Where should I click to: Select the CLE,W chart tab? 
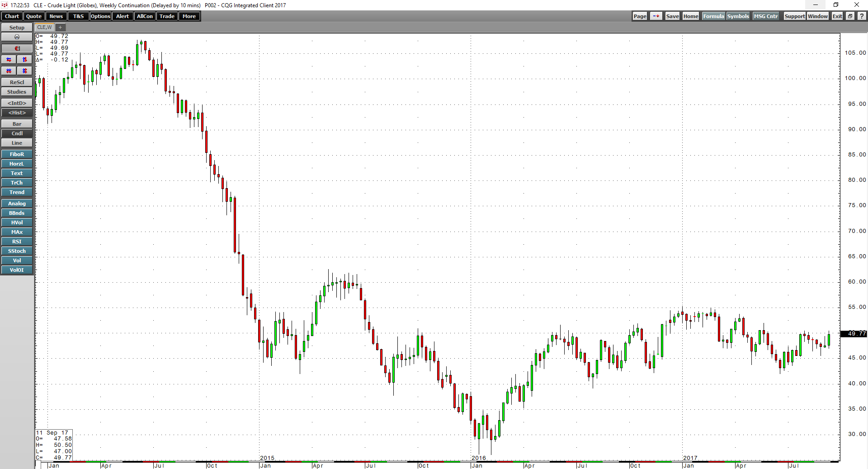click(44, 27)
